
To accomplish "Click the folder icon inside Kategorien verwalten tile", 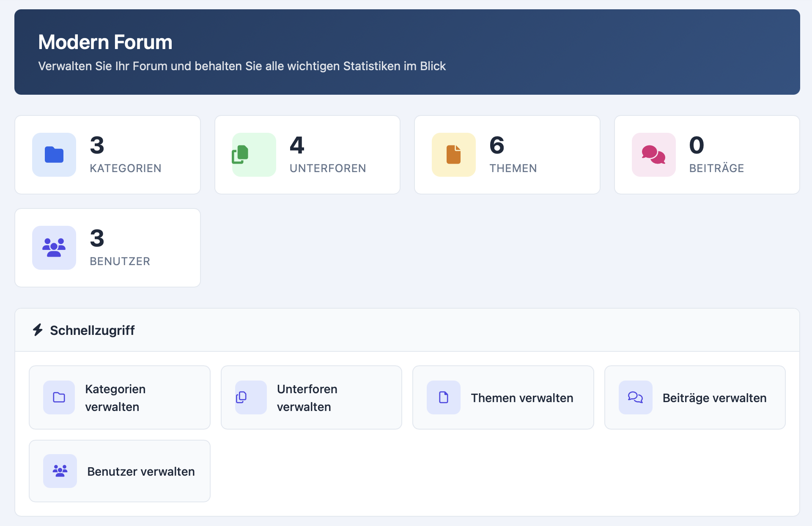I will (x=59, y=397).
